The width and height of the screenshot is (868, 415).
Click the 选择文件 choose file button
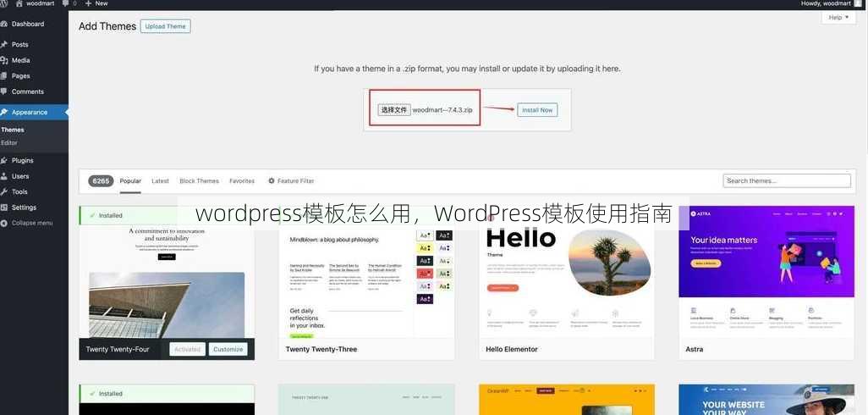coord(394,110)
